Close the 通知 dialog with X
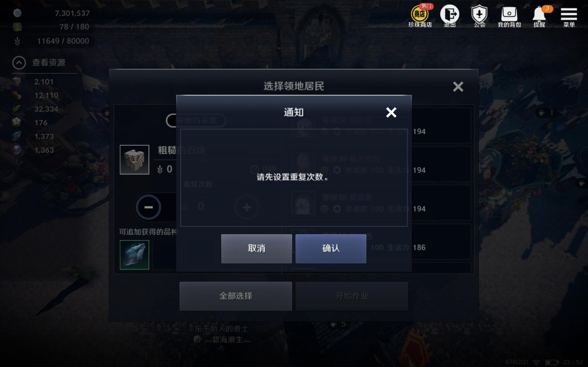The width and height of the screenshot is (588, 367). click(x=391, y=112)
